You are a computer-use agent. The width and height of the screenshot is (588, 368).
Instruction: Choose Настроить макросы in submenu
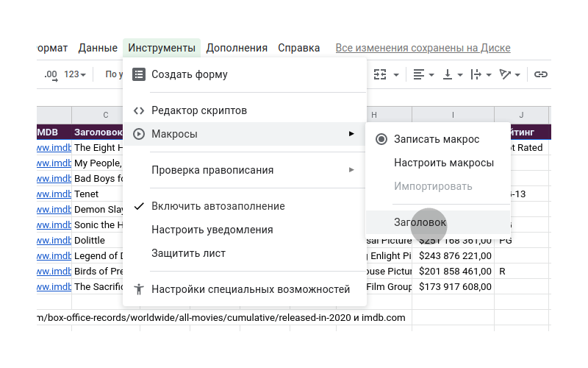pyautogui.click(x=443, y=163)
